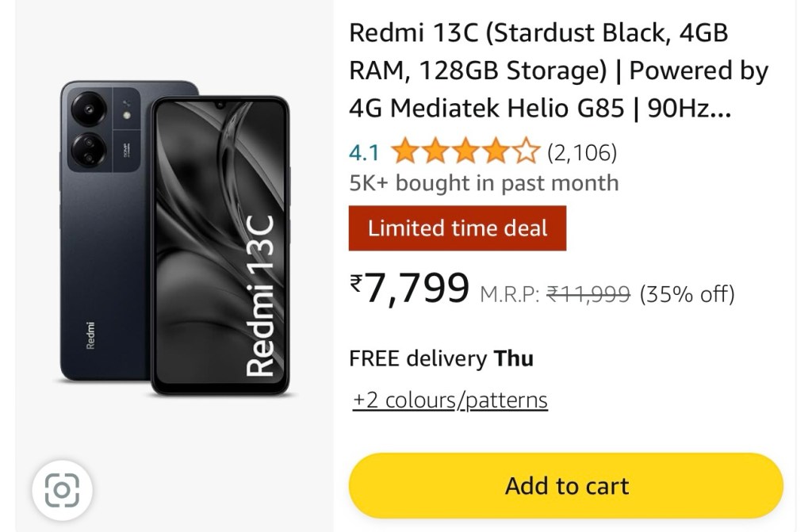Click the phone front display showing Redmi 13C
Screen dimensions: 812x532
219,246
